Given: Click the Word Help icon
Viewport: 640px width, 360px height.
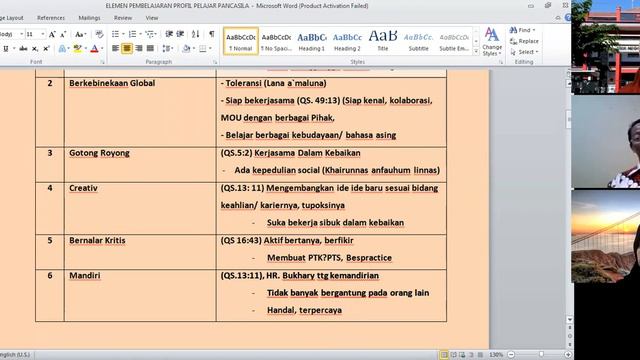Looking at the screenshot, I should [568, 18].
